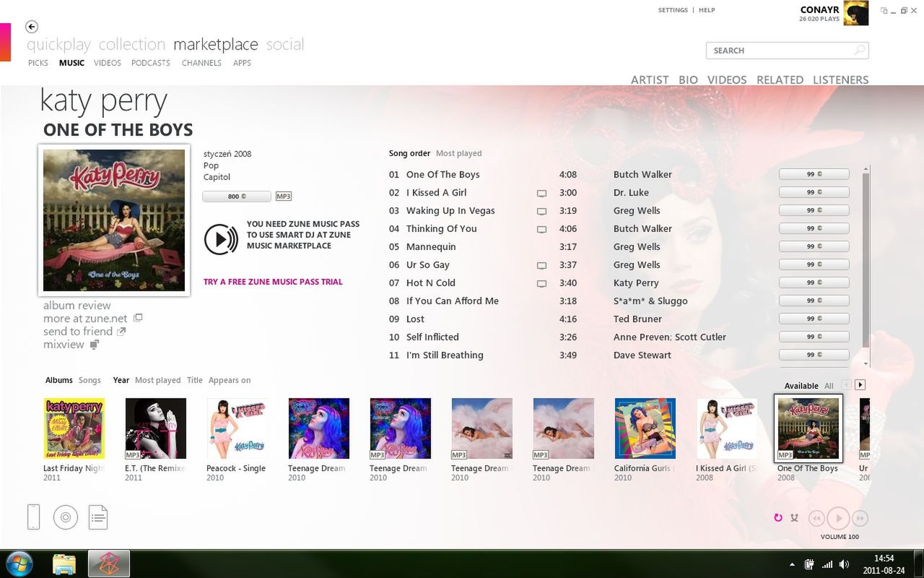Open artist RELATED tab

coord(780,79)
